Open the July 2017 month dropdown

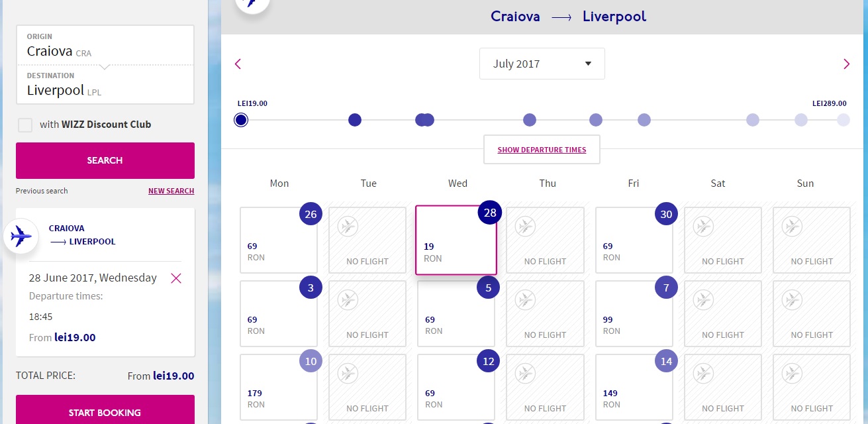[542, 64]
